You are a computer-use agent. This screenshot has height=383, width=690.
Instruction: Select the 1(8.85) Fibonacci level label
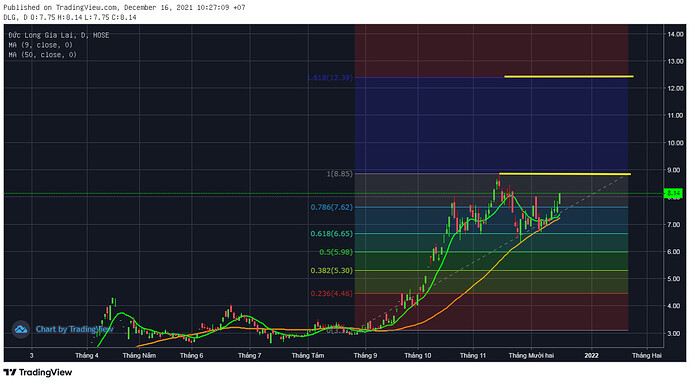(x=339, y=174)
